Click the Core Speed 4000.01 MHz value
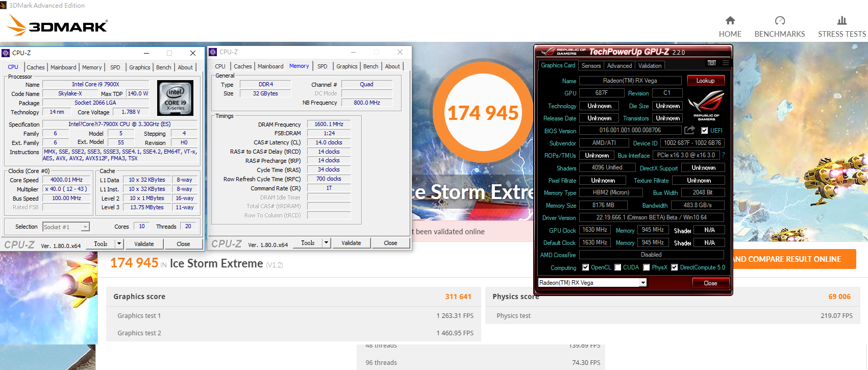This screenshot has width=868, height=370. [x=66, y=180]
